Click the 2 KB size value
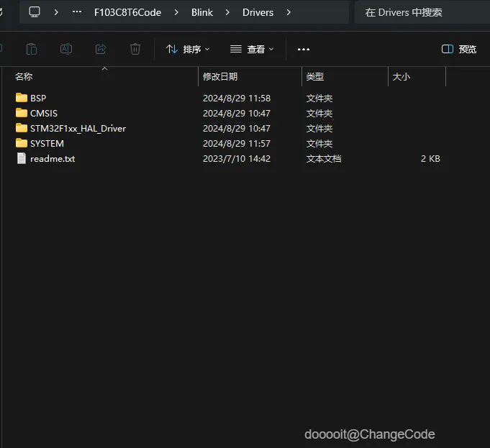Image resolution: width=490 pixels, height=448 pixels. click(430, 159)
